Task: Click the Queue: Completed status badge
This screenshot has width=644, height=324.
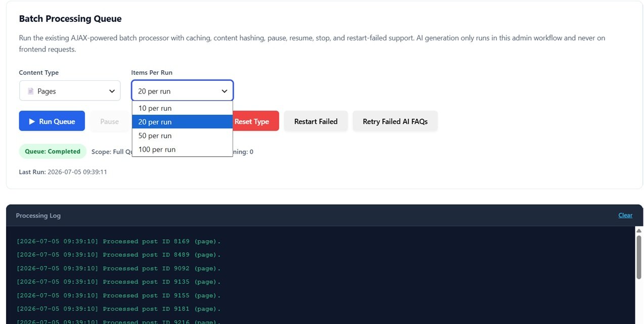Action: click(x=53, y=151)
